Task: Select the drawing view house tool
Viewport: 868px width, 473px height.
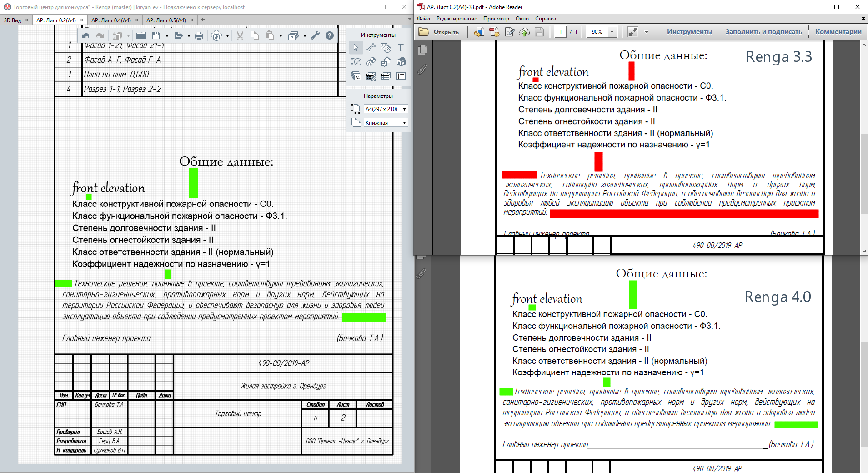Action: [386, 62]
